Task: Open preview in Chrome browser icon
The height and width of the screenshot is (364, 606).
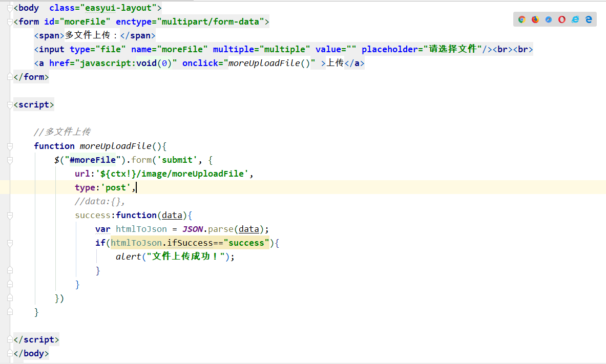Action: (522, 19)
